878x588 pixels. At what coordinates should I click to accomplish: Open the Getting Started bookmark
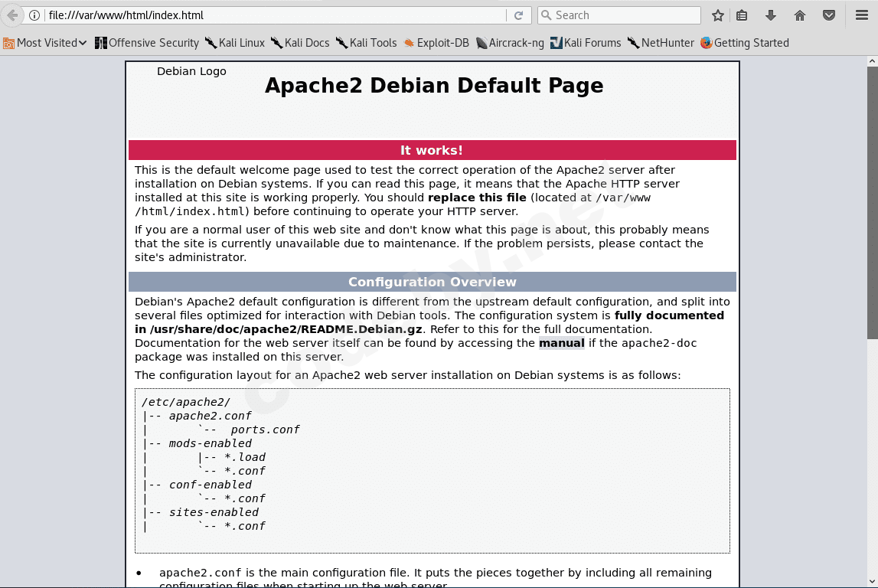(x=745, y=43)
